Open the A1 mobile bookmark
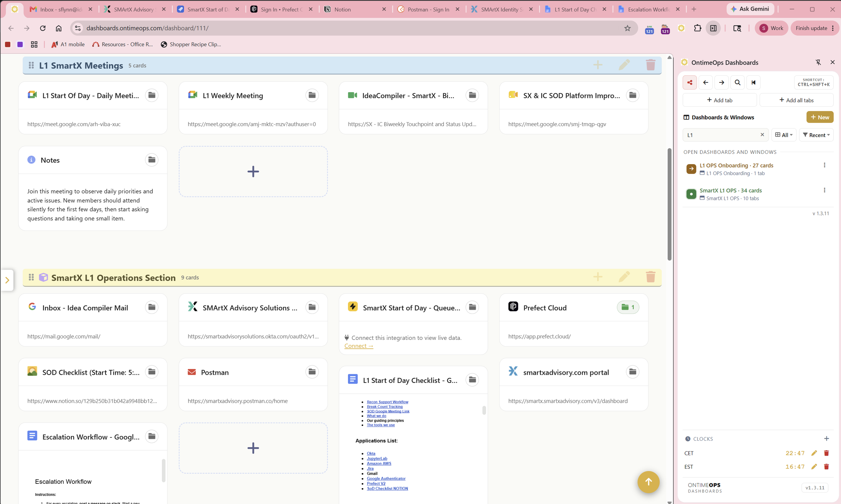841x504 pixels. (x=68, y=44)
